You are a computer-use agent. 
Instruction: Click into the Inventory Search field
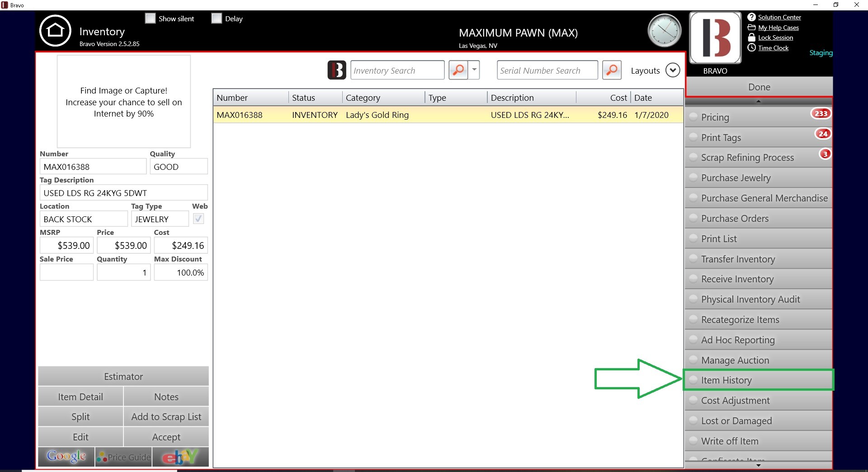397,70
